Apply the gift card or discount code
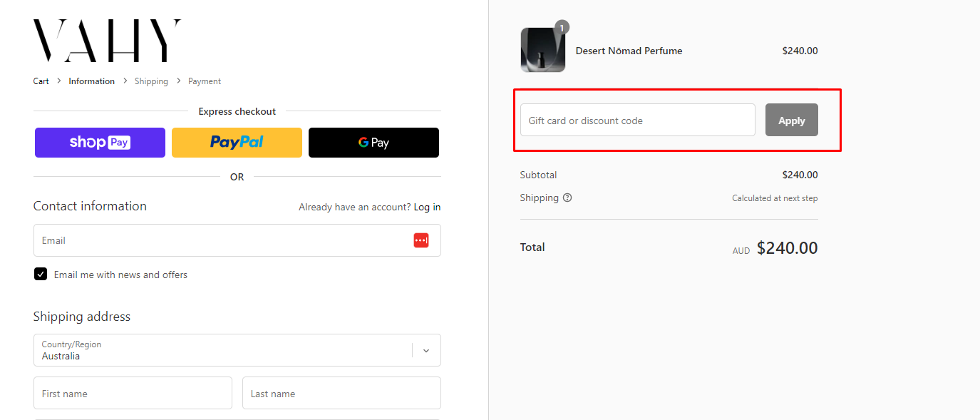 click(792, 120)
